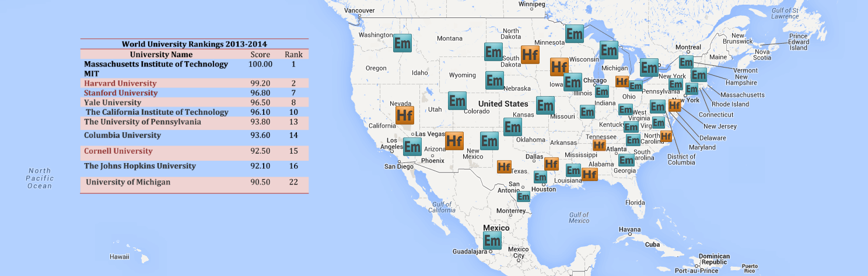Viewport: 868px width, 276px height.
Task: Click the 'Montreal' city label
Action: [x=688, y=47]
